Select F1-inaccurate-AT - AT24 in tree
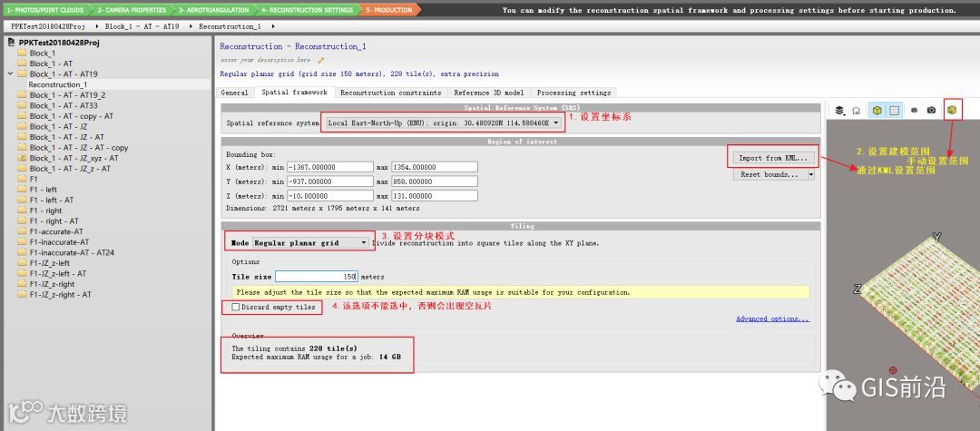Viewport: 980px width, 431px height. (72, 252)
